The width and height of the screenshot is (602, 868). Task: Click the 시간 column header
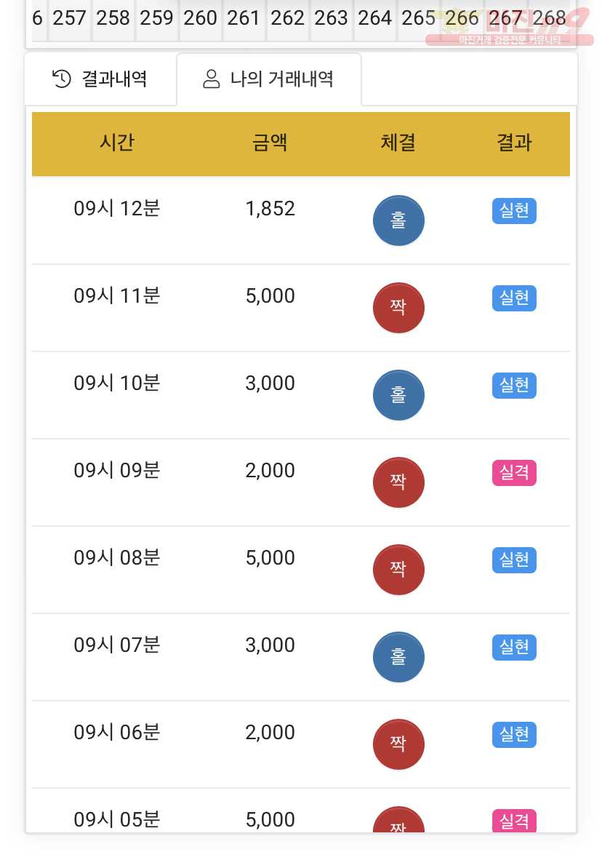tap(117, 143)
